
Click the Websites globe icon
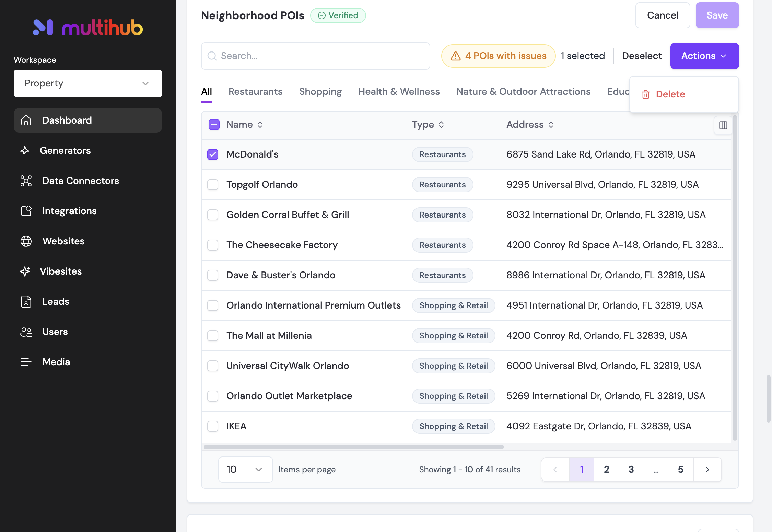click(26, 241)
